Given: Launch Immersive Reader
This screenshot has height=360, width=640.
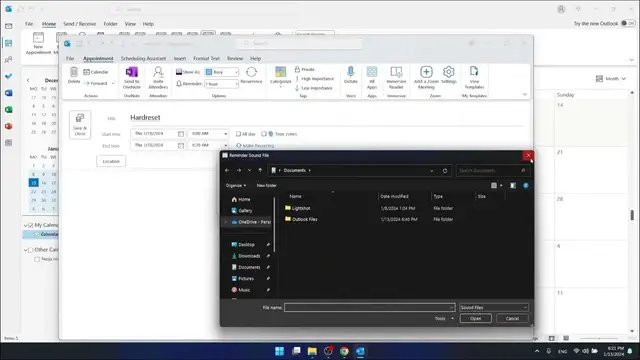Looking at the screenshot, I should (396, 78).
